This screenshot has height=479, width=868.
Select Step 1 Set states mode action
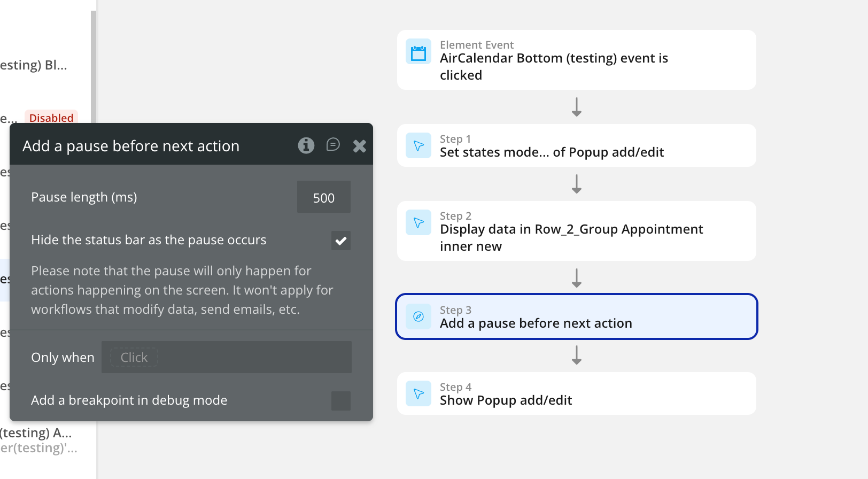click(576, 146)
